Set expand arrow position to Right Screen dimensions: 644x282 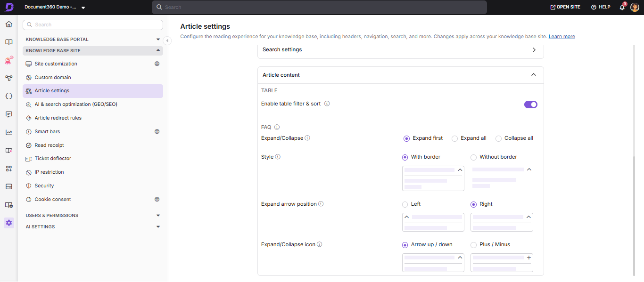(473, 204)
